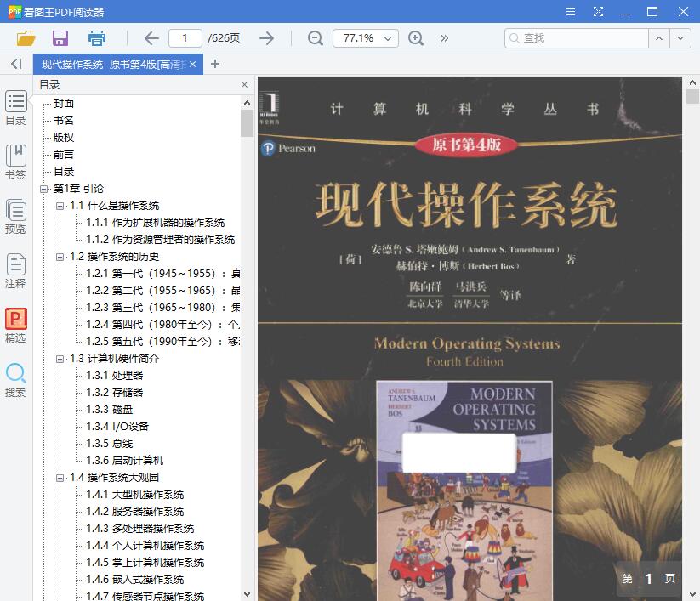
Task: Jump to the 目录 outline entry
Action: (x=64, y=172)
